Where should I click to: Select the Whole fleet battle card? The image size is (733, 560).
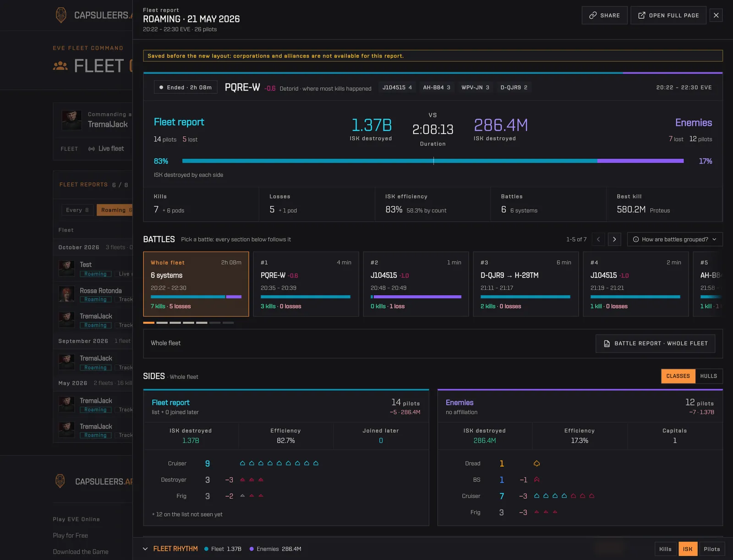point(196,284)
